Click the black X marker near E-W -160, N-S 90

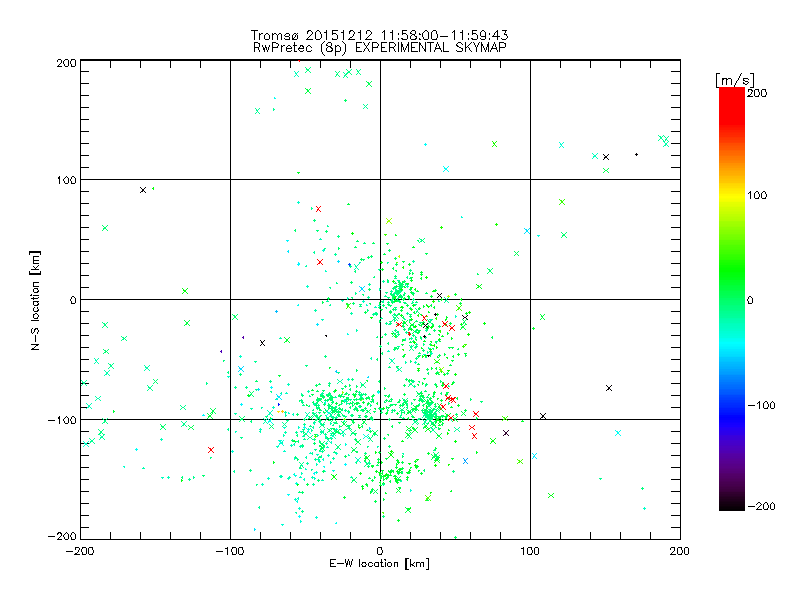coord(143,190)
